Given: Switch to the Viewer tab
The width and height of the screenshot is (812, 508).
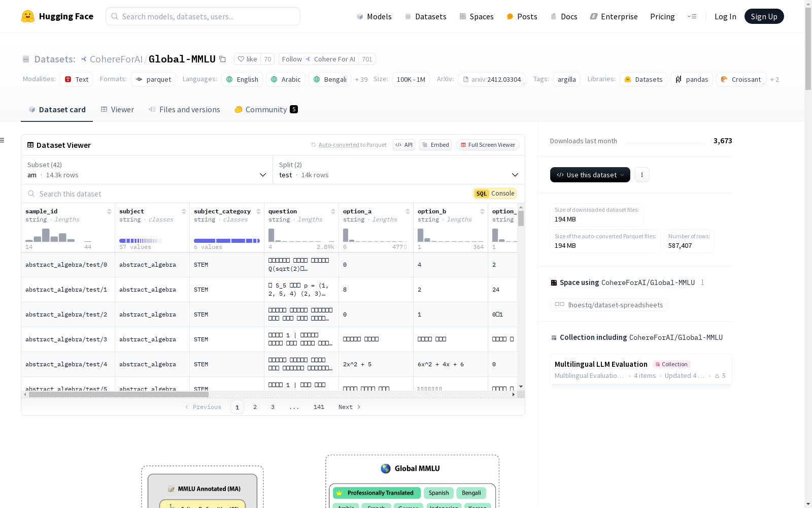Looking at the screenshot, I should [x=117, y=110].
